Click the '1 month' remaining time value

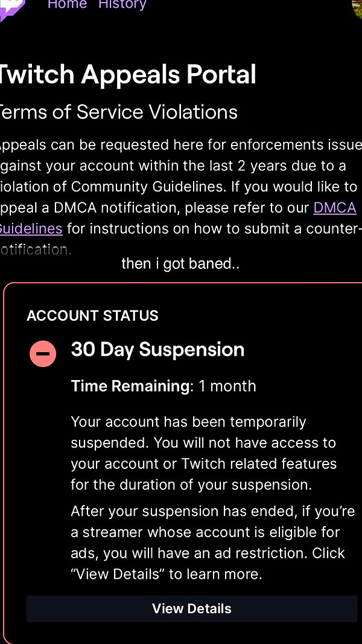pyautogui.click(x=227, y=386)
